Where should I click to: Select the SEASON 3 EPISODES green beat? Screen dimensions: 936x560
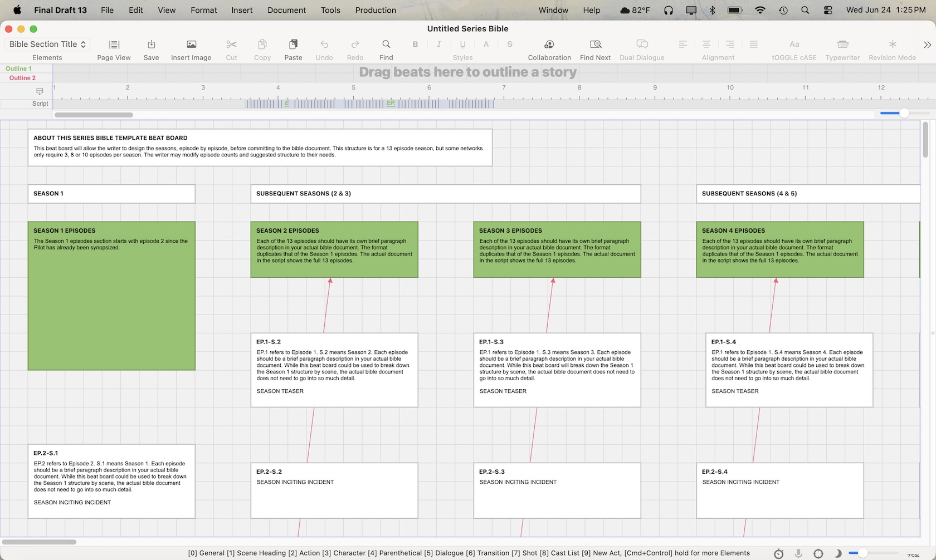(x=557, y=250)
